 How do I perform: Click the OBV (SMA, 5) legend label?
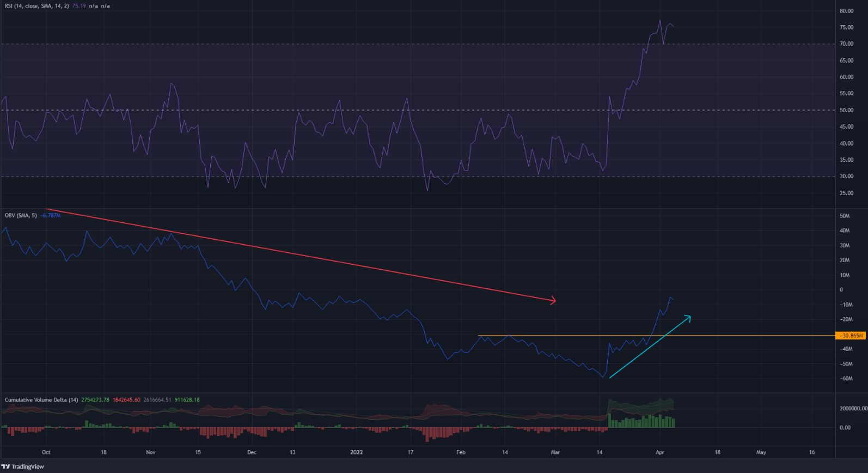(21, 215)
